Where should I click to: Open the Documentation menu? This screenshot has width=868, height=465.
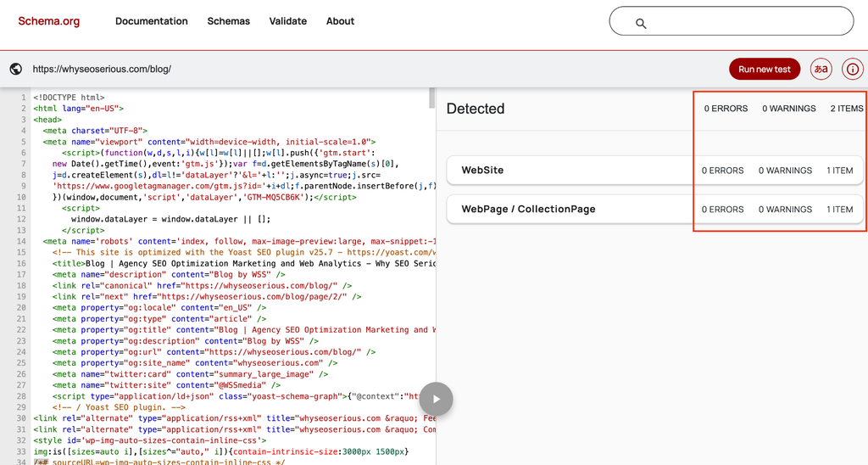click(151, 21)
